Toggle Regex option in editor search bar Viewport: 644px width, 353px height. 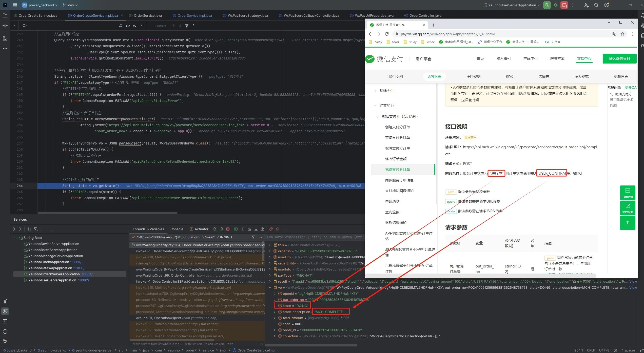[141, 26]
